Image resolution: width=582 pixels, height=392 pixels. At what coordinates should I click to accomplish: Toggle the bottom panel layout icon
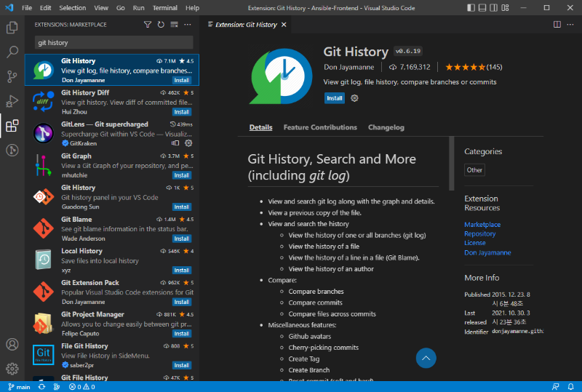tap(482, 8)
